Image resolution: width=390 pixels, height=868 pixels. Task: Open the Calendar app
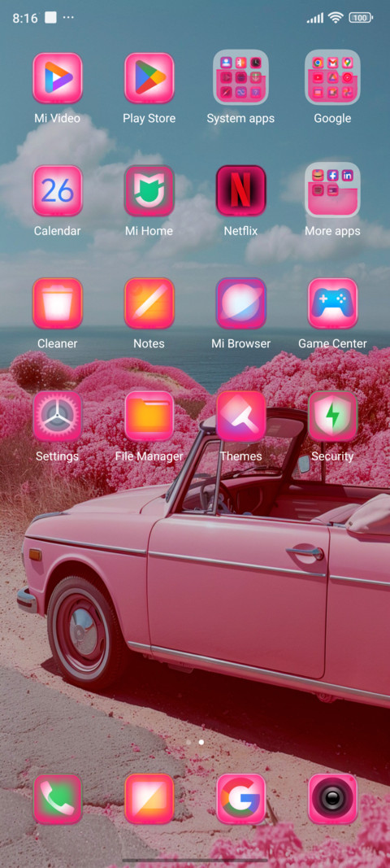[58, 190]
